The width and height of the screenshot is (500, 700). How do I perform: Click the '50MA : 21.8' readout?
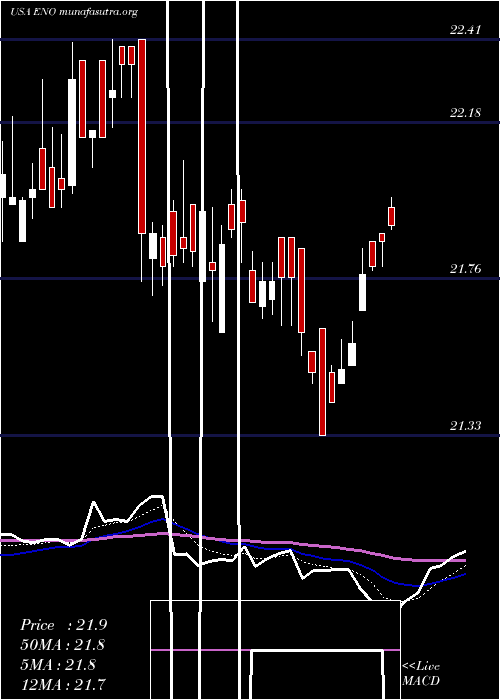(x=63, y=645)
